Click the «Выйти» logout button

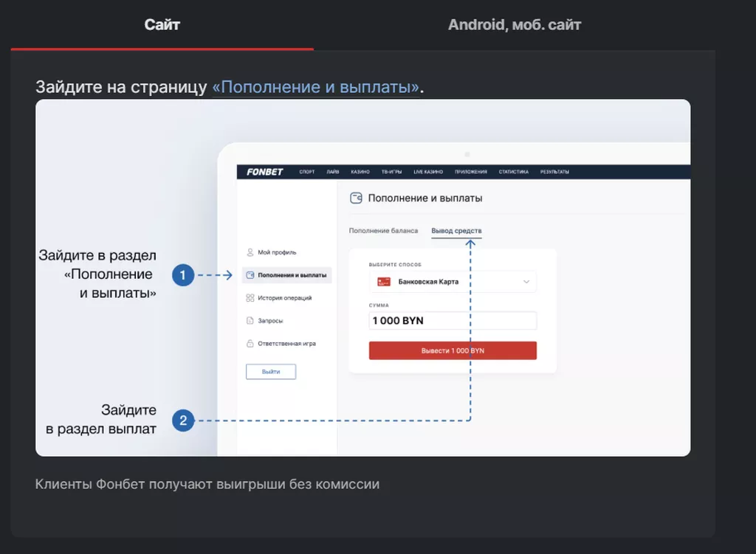(271, 372)
